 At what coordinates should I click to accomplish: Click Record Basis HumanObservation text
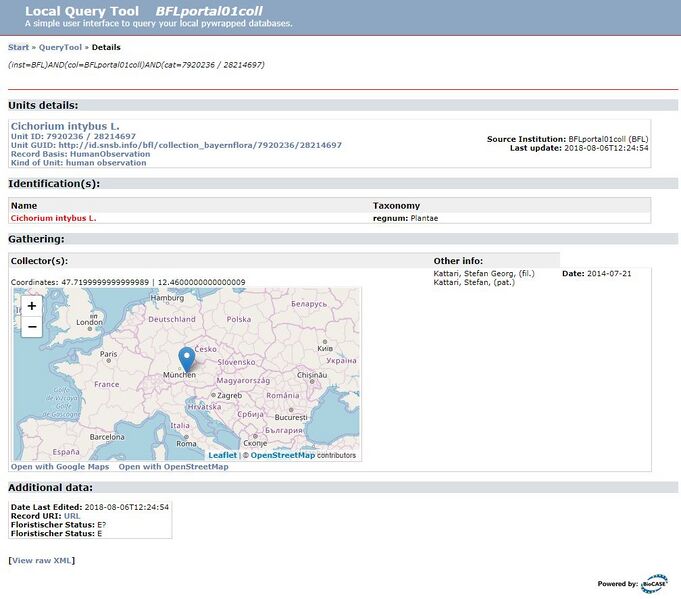click(80, 154)
